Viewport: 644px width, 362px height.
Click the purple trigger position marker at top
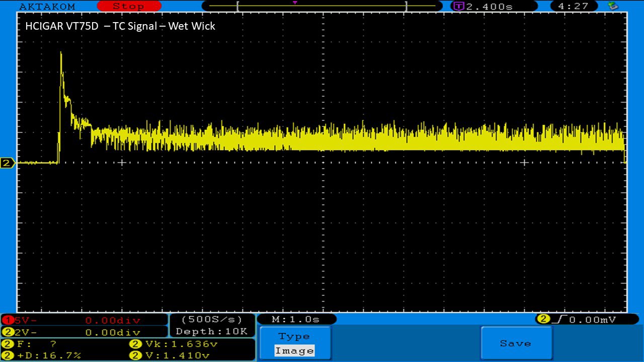point(295,3)
